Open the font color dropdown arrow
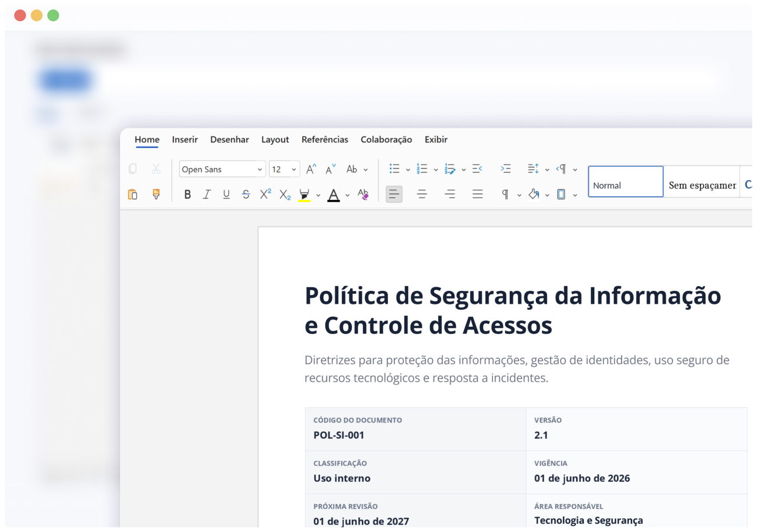Screen dimensions: 757x532 point(347,194)
